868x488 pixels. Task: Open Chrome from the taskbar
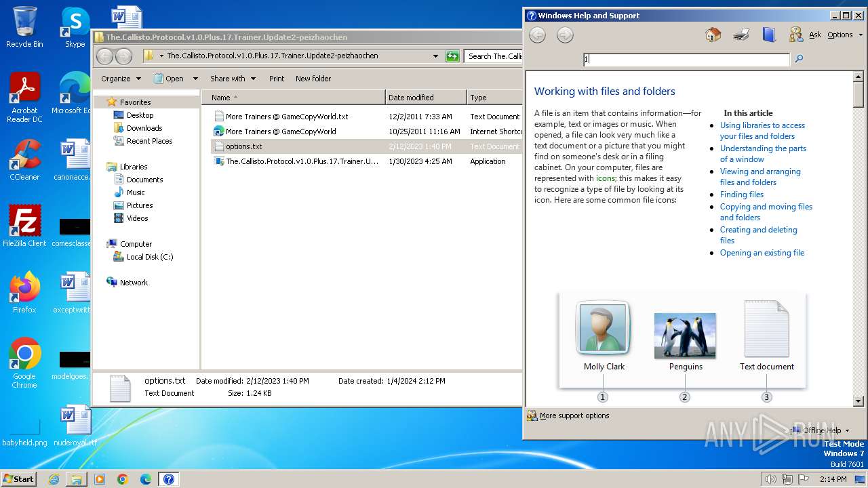123,479
